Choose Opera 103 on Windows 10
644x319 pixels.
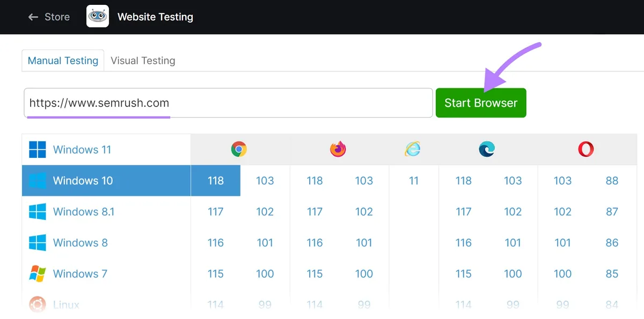(x=562, y=180)
